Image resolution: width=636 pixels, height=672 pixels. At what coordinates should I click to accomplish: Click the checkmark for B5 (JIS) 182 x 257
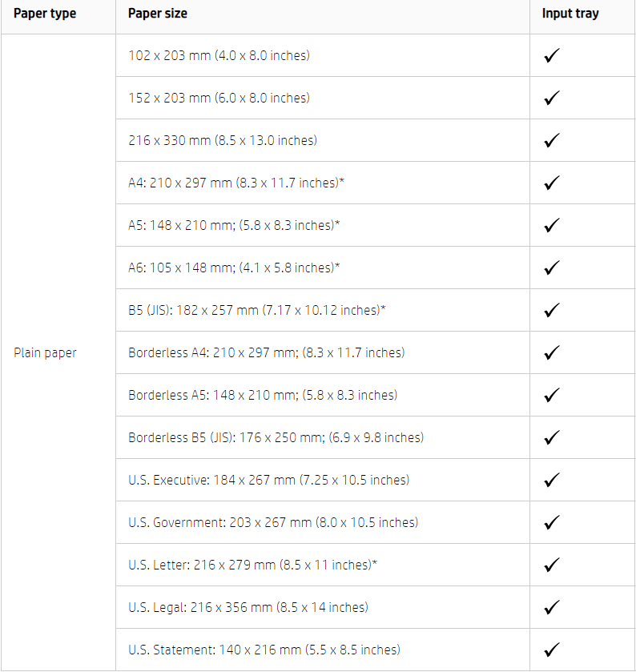point(552,310)
